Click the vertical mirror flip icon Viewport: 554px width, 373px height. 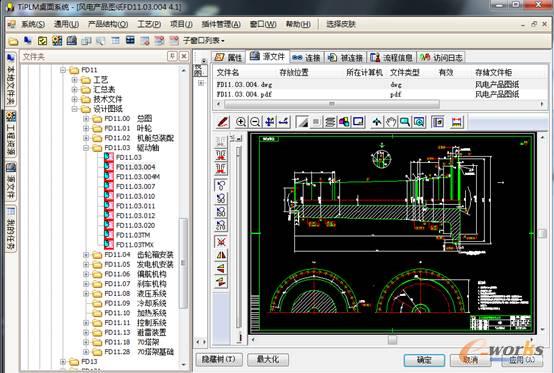(221, 268)
